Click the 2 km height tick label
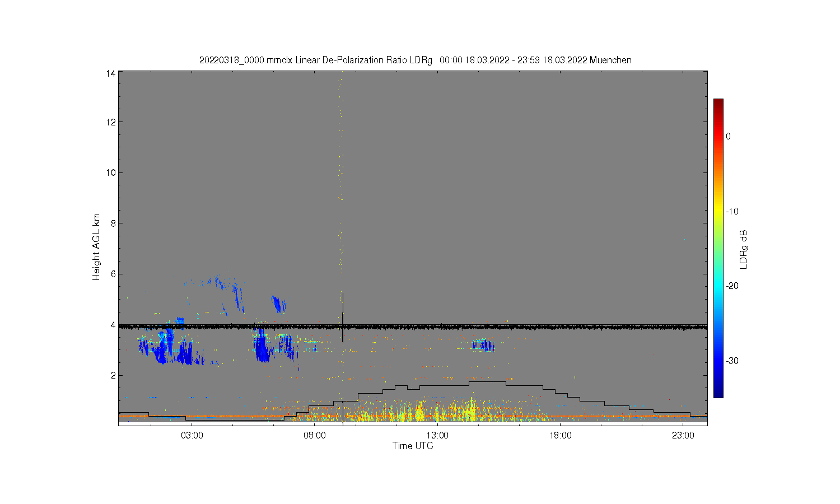 click(x=113, y=375)
